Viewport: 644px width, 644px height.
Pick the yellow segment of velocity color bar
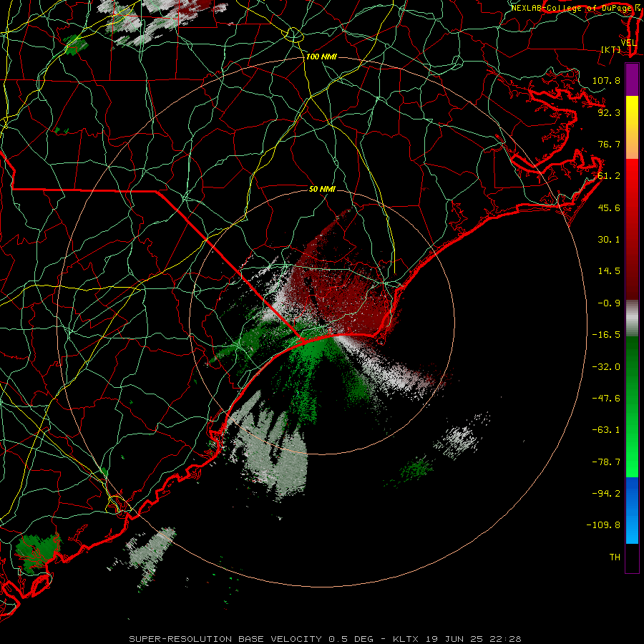click(x=632, y=127)
